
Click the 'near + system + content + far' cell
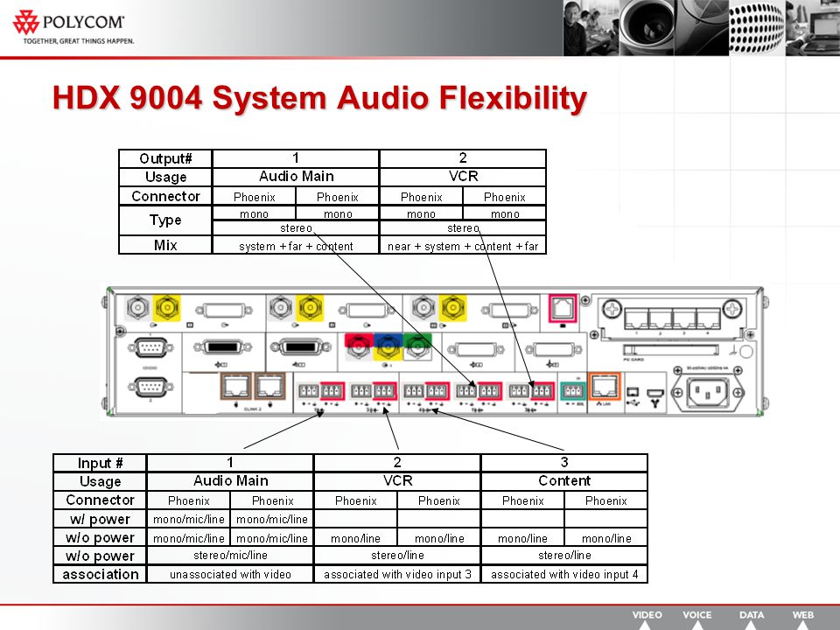(463, 246)
